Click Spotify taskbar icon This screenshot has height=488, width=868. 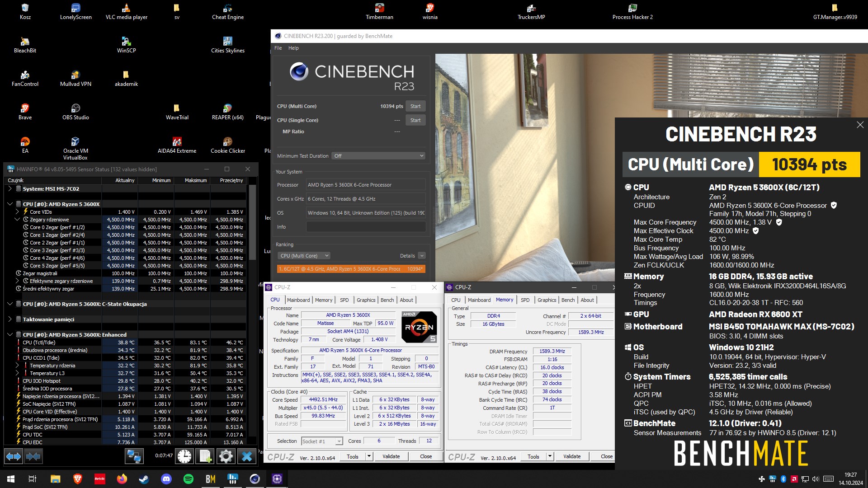coord(189,479)
